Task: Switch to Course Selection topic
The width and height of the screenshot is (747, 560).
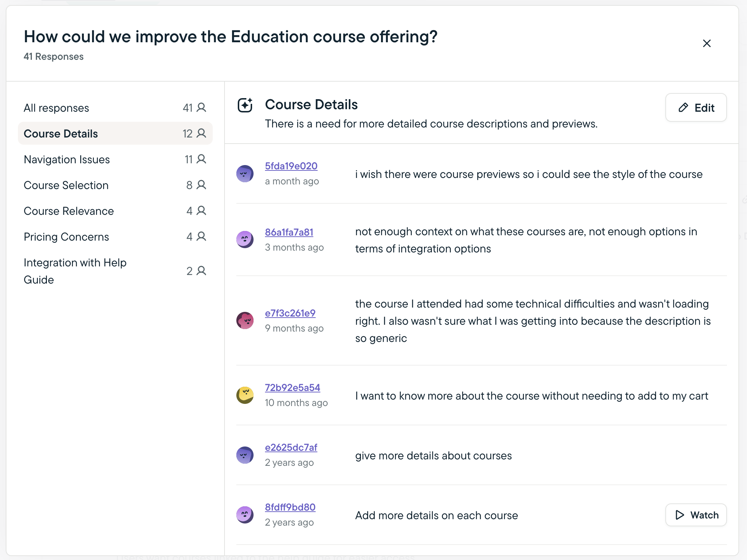Action: [115, 185]
